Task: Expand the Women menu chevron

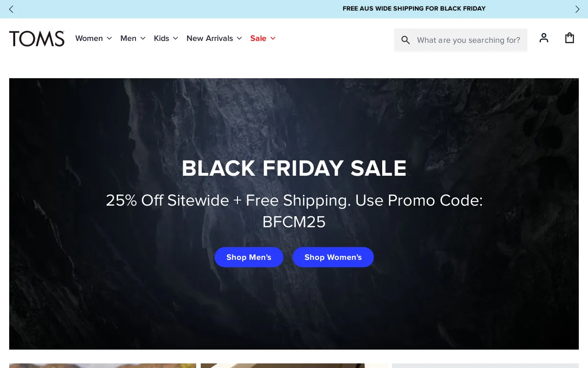Action: 109,38
